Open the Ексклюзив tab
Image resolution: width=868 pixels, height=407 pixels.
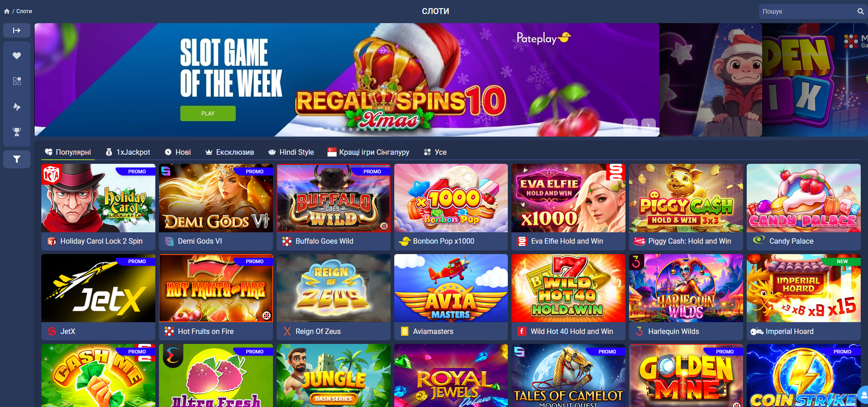coord(229,152)
